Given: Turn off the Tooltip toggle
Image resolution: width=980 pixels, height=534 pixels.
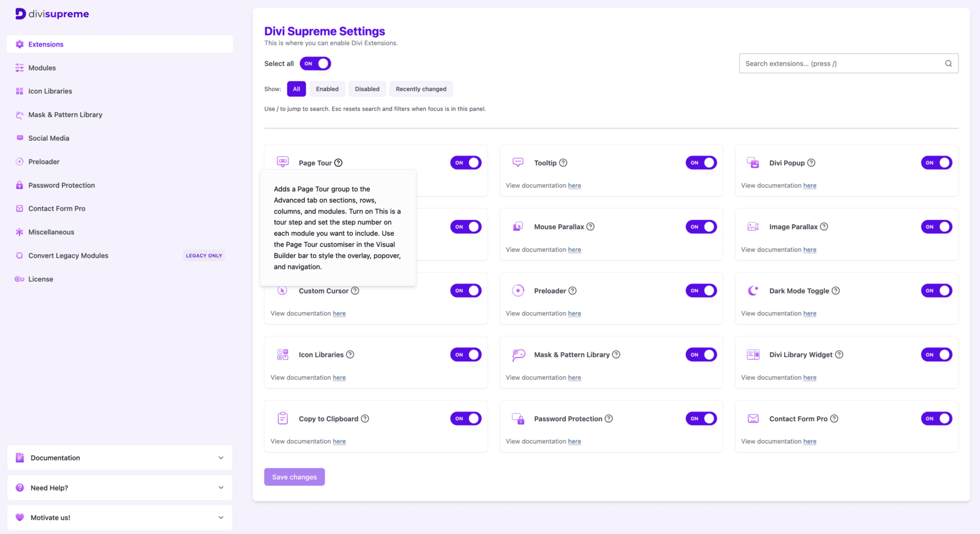Looking at the screenshot, I should tap(701, 163).
